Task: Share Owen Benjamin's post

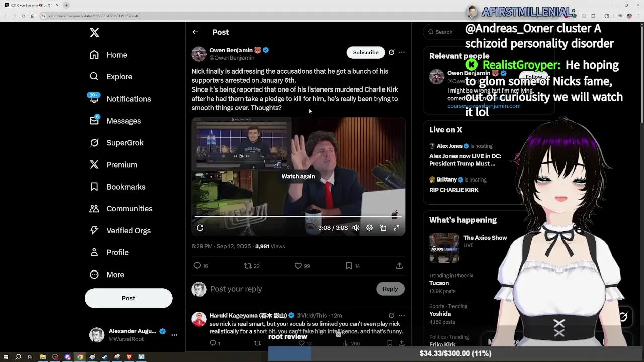Action: 399,266
